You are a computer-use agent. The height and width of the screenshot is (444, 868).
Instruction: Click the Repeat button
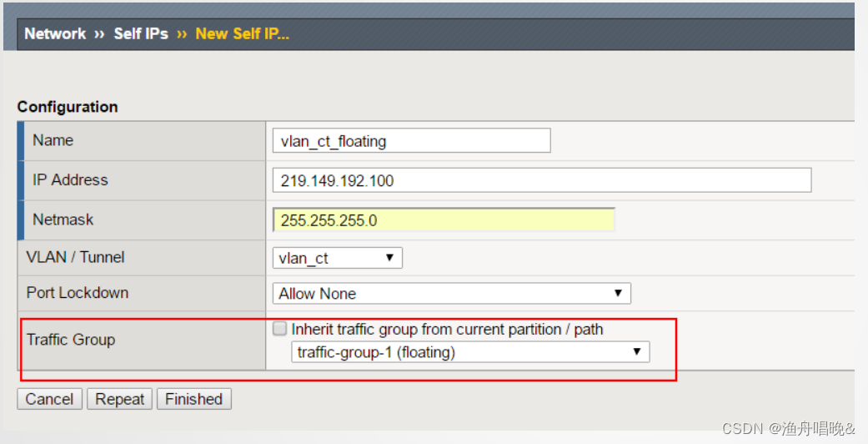point(119,399)
